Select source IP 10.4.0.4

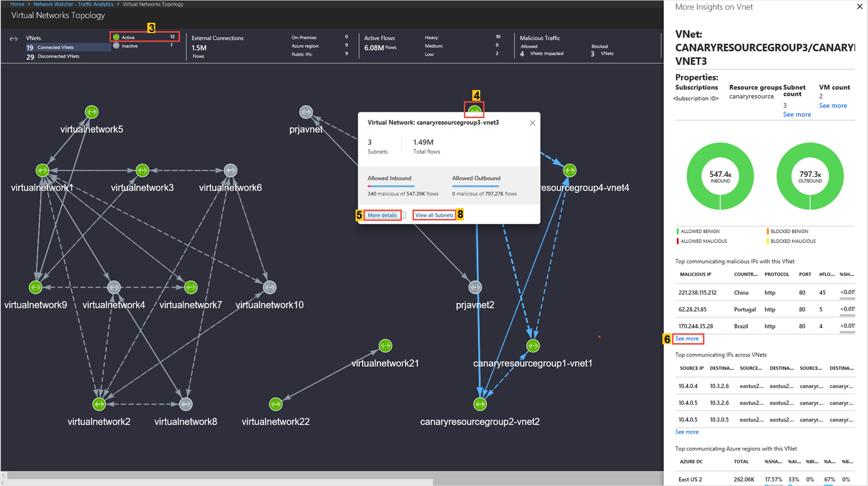[x=688, y=386]
